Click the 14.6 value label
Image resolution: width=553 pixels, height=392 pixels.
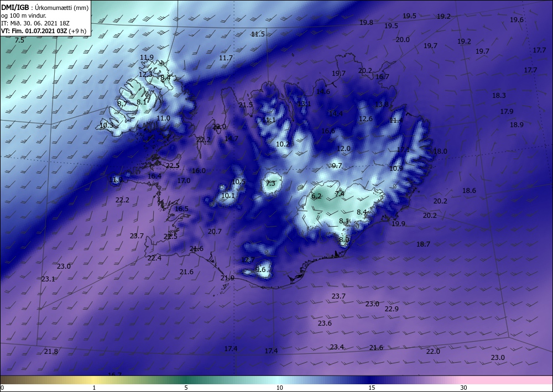tap(323, 92)
